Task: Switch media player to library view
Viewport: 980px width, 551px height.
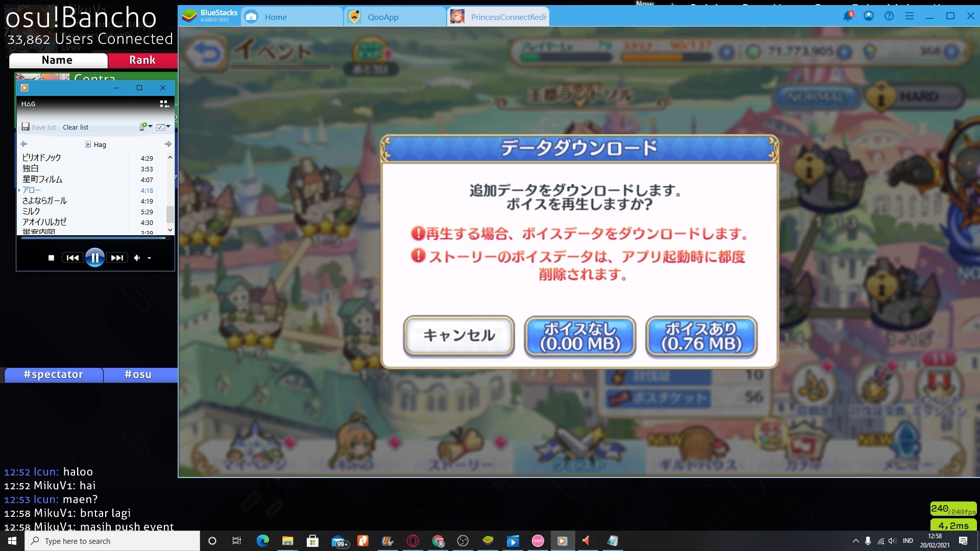Action: point(164,104)
